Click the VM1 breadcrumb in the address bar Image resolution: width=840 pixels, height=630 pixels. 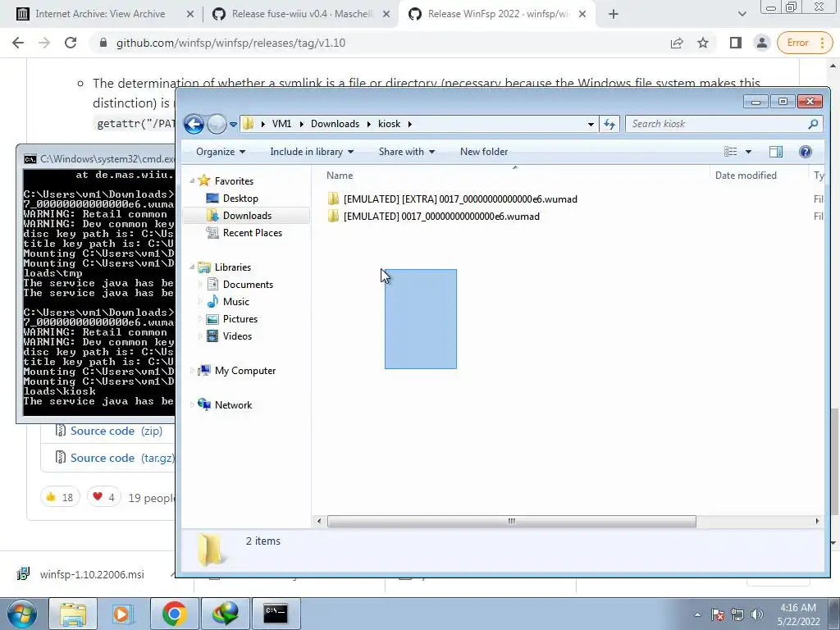281,124
